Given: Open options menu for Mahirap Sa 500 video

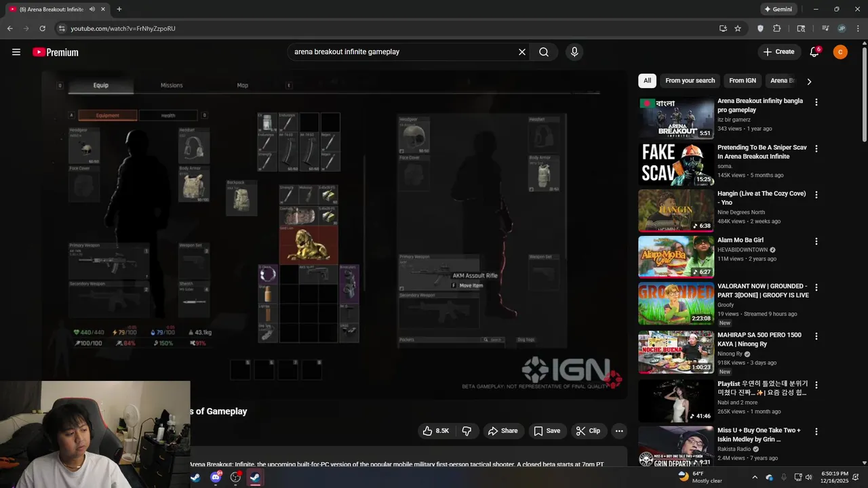Looking at the screenshot, I should [816, 336].
